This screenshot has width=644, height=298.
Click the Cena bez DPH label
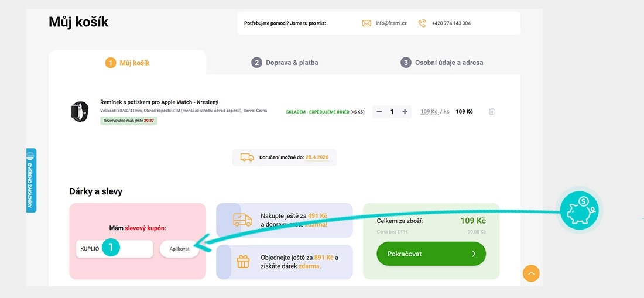click(392, 232)
